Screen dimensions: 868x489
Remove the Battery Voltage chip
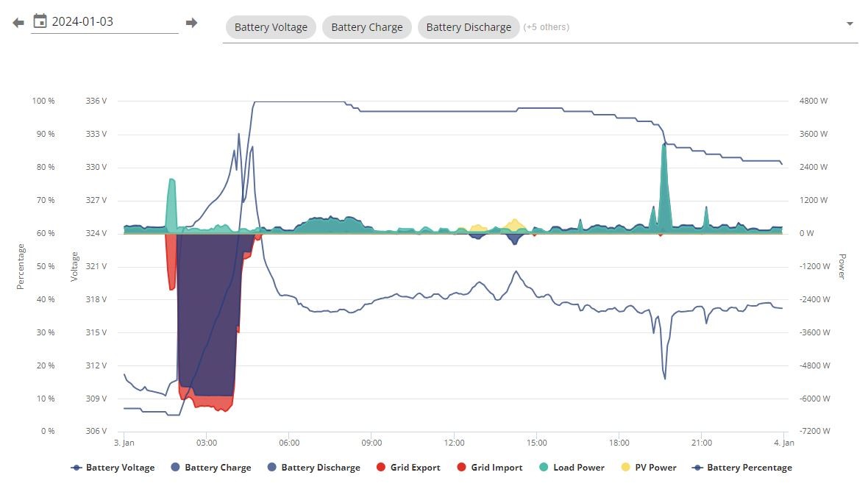click(x=271, y=27)
